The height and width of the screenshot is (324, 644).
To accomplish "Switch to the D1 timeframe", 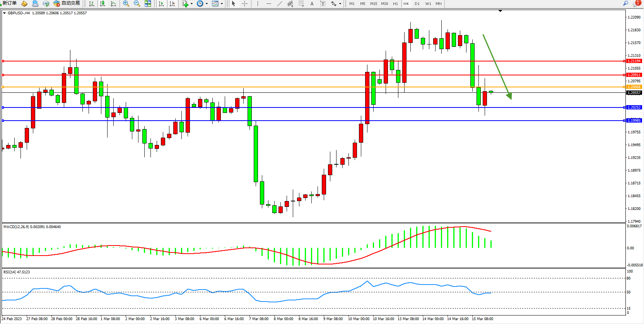I will pyautogui.click(x=417, y=3).
